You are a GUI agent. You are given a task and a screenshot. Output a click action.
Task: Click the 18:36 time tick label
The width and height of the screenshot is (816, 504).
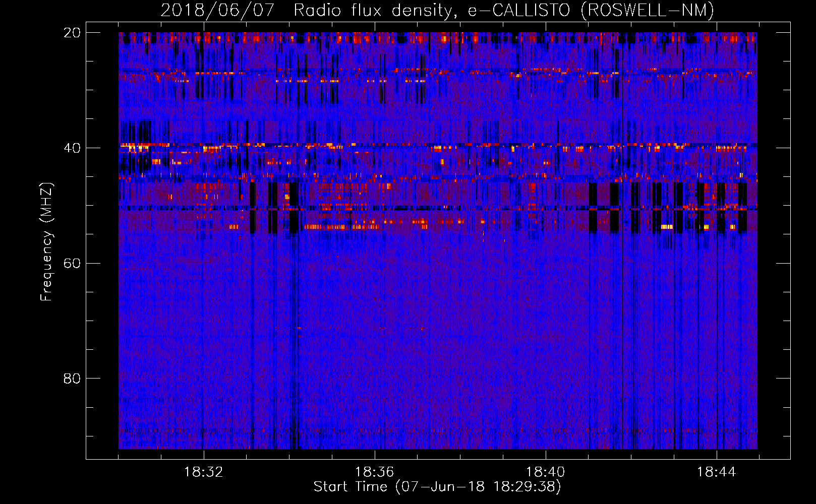point(375,472)
